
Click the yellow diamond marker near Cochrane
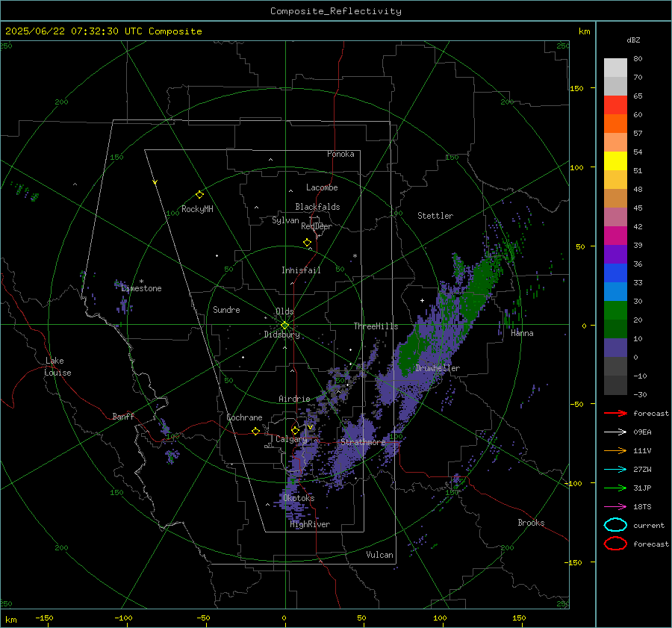255,431
